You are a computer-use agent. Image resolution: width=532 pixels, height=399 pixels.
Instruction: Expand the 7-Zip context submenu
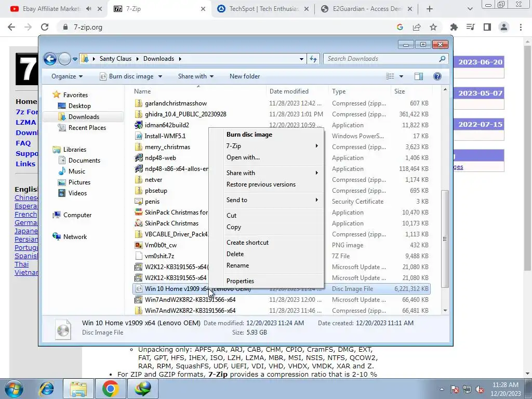(272, 146)
